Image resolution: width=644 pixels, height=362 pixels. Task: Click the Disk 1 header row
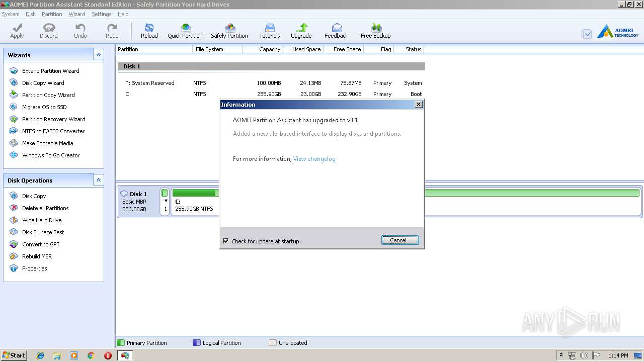coord(272,66)
